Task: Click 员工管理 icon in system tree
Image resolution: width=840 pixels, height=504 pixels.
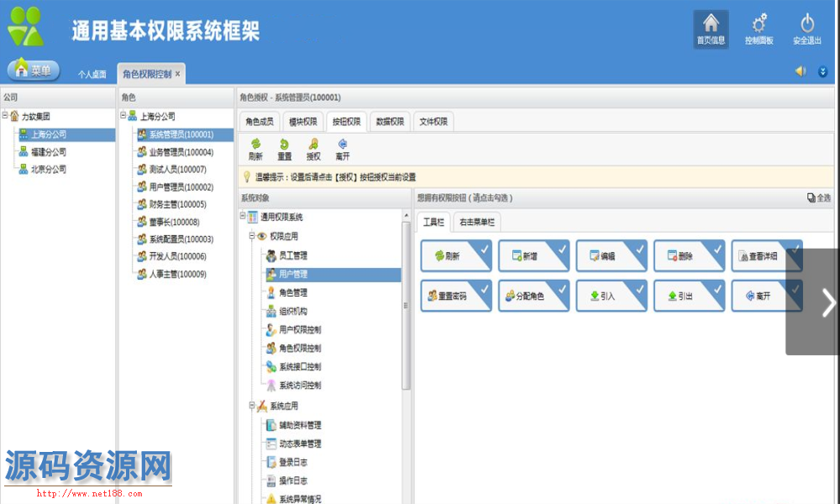Action: pos(271,255)
